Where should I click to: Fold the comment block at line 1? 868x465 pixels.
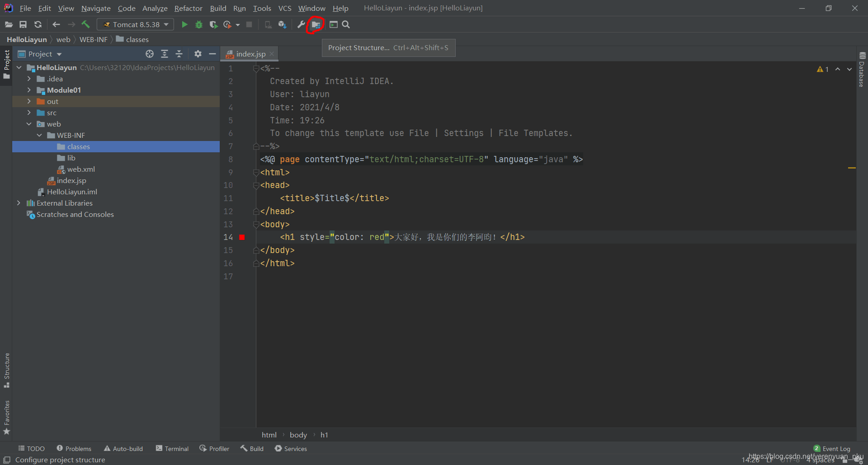point(256,69)
